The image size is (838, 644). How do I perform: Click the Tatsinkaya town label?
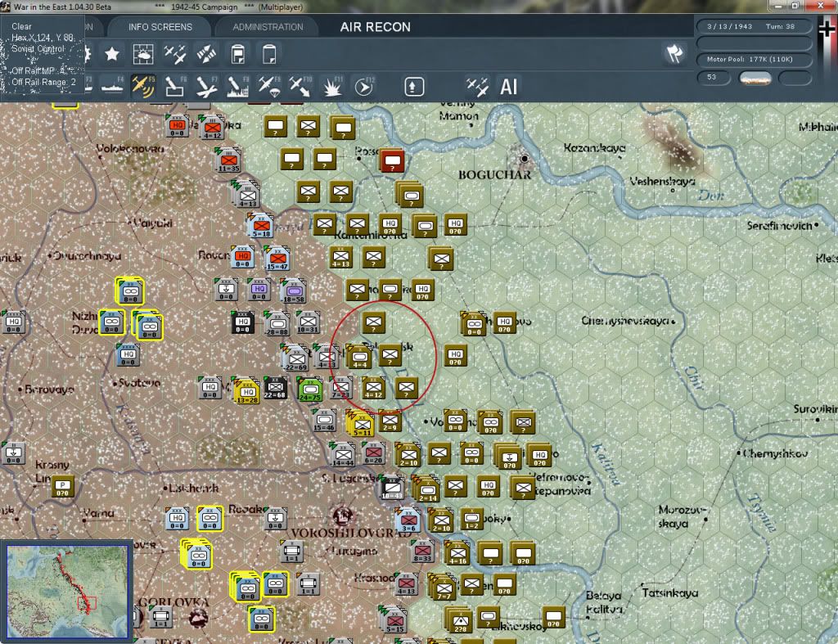coord(670,592)
